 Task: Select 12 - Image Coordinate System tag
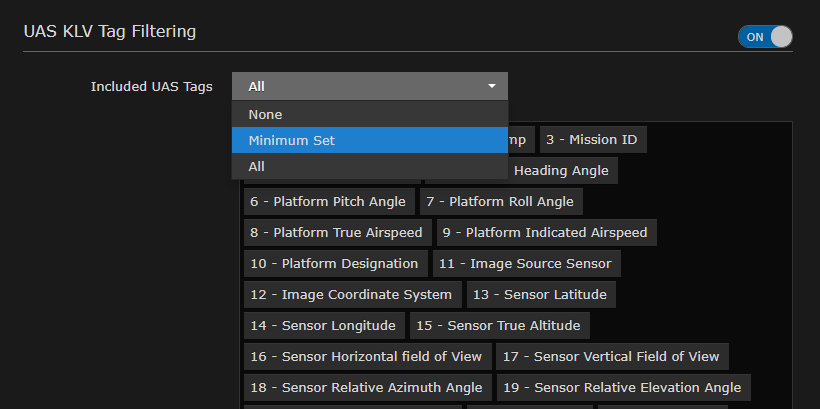(351, 295)
